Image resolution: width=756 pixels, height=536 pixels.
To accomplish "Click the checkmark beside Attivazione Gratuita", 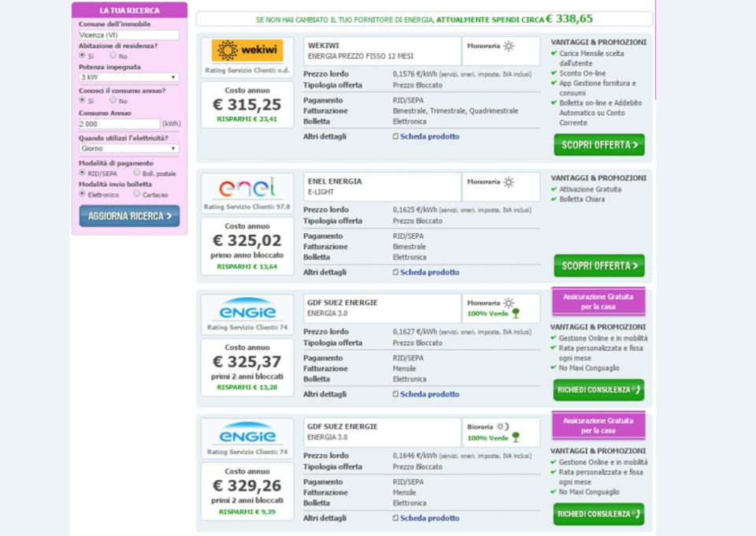I will 554,189.
